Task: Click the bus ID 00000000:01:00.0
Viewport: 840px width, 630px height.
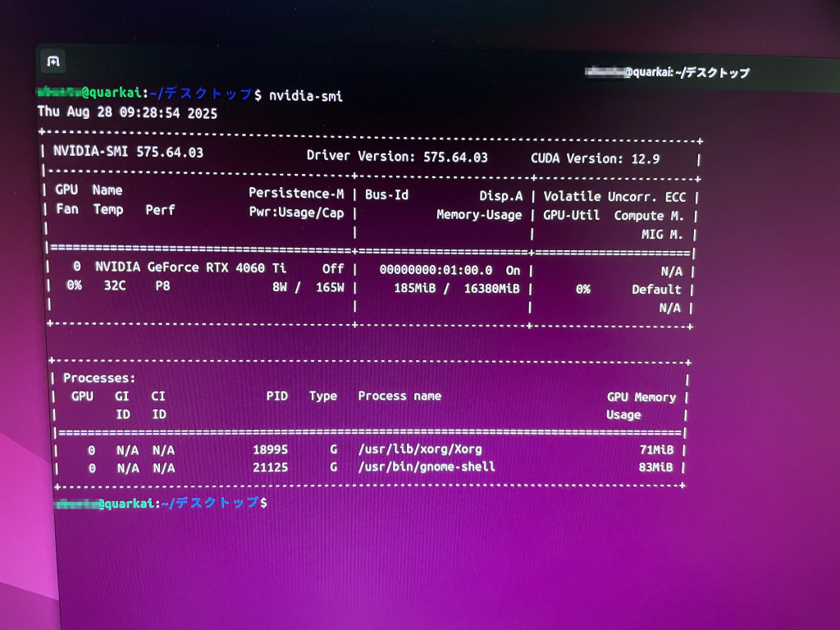Action: (x=436, y=270)
